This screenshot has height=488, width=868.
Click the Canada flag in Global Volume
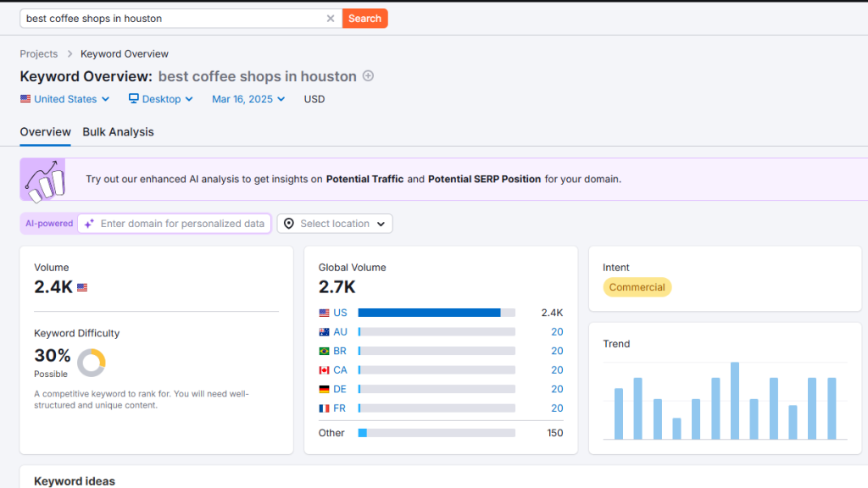pos(324,370)
